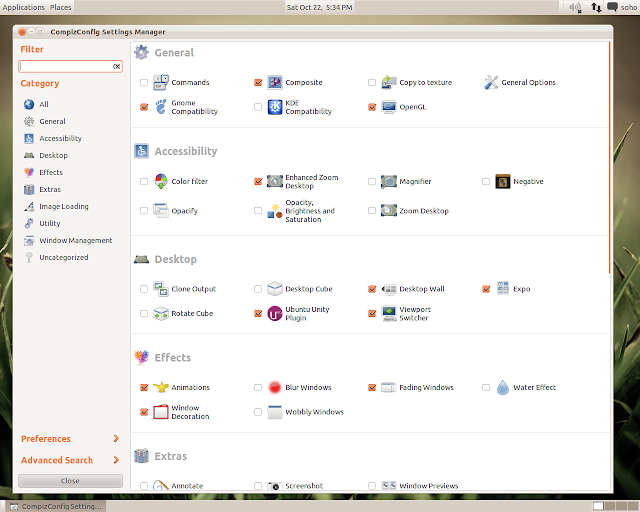Disable the Composite checkbox
The image size is (640, 512).
tap(258, 82)
